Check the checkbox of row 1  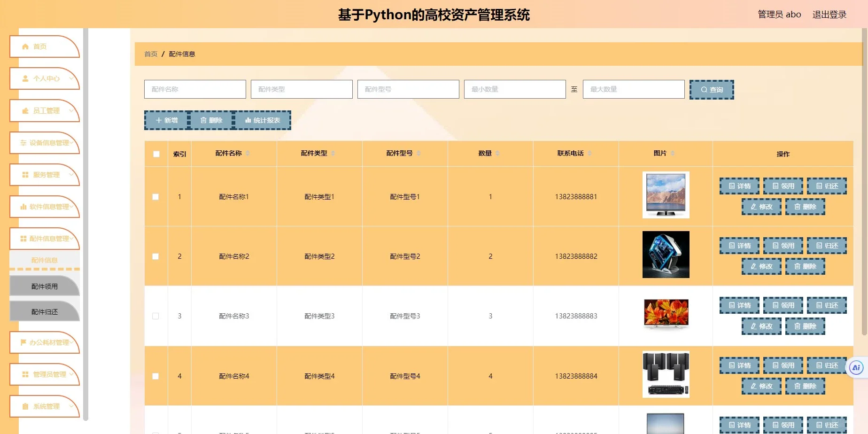155,197
